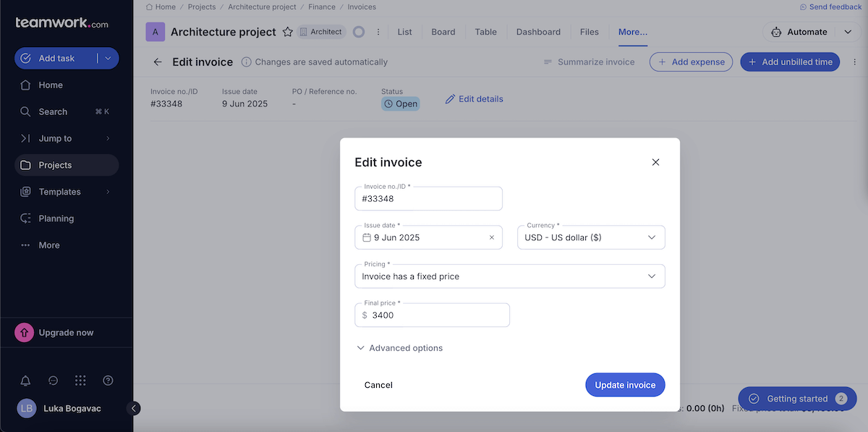The height and width of the screenshot is (432, 868).
Task: Open the Currency dropdown
Action: pos(590,237)
